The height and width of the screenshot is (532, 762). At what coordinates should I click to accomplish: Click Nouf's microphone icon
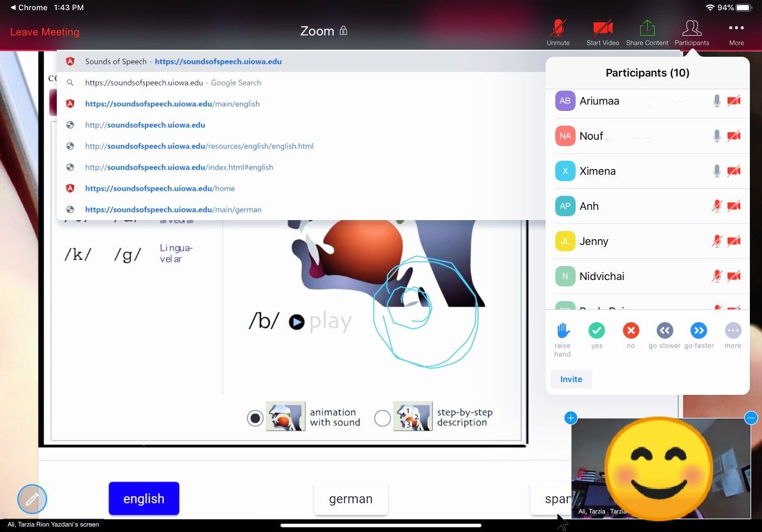(x=717, y=136)
